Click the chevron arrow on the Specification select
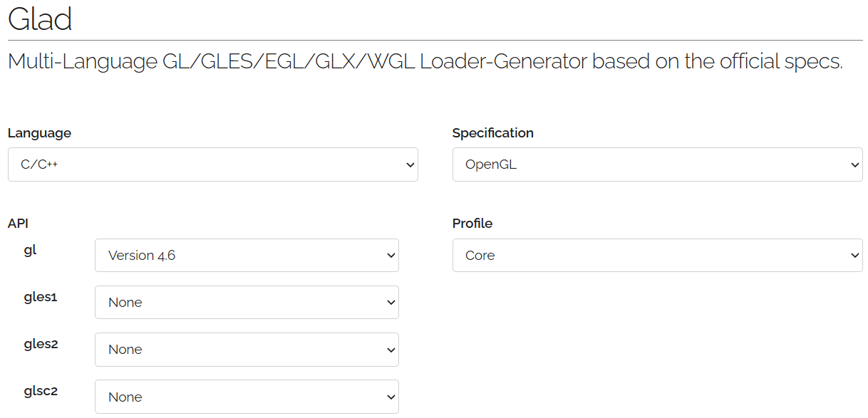 tap(855, 165)
